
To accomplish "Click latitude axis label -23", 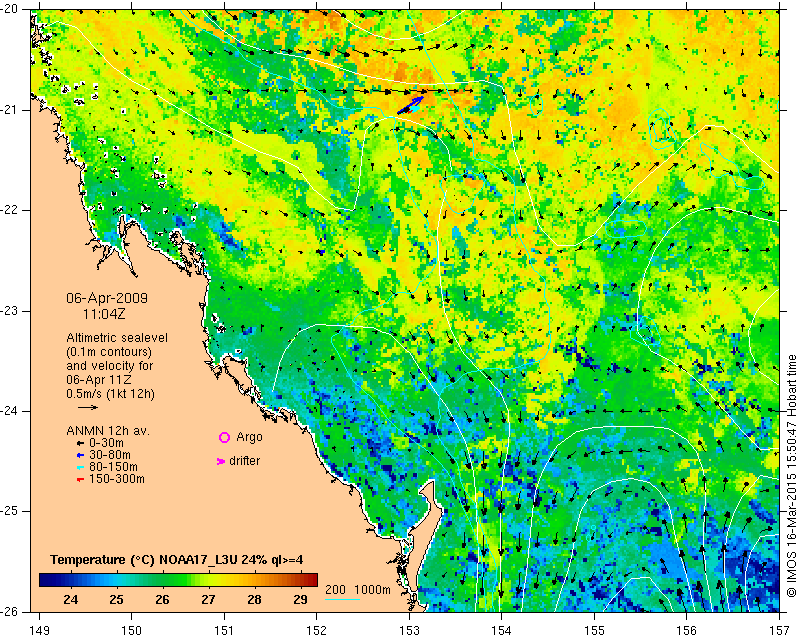I will (x=11, y=311).
